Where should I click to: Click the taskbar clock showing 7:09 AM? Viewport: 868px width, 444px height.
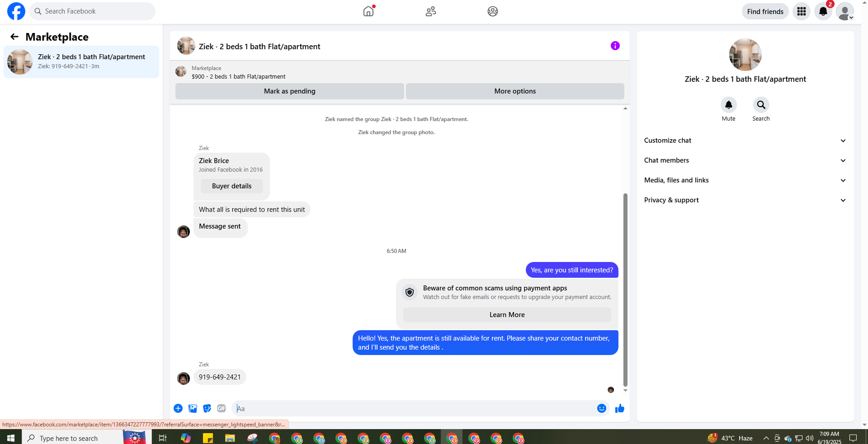coord(829,438)
